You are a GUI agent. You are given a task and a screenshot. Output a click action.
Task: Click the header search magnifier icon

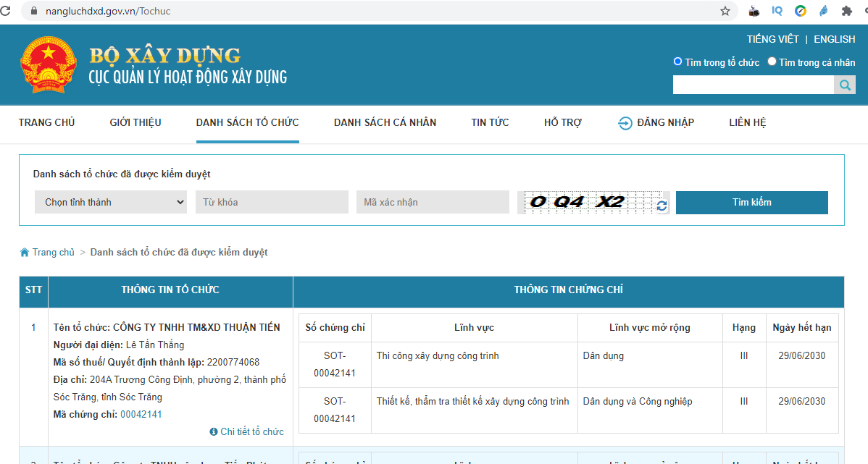tap(845, 85)
